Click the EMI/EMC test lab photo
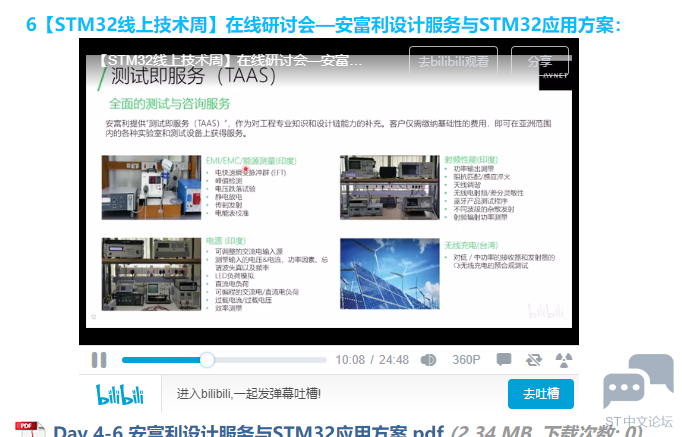 [x=151, y=187]
